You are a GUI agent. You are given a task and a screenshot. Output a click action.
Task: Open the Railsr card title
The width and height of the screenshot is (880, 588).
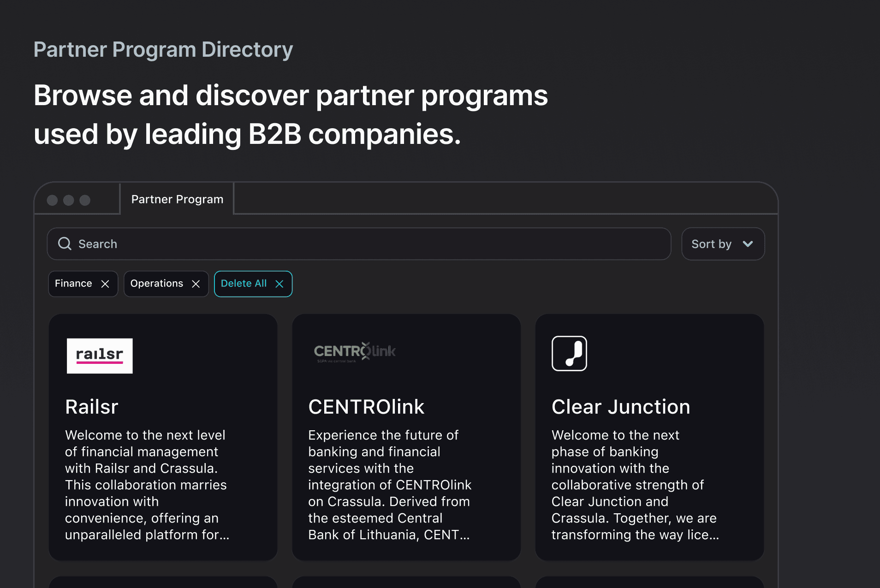pos(92,407)
